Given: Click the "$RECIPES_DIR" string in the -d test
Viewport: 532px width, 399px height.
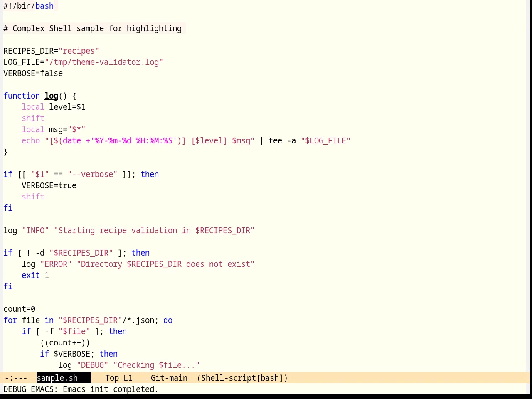Looking at the screenshot, I should [81, 253].
